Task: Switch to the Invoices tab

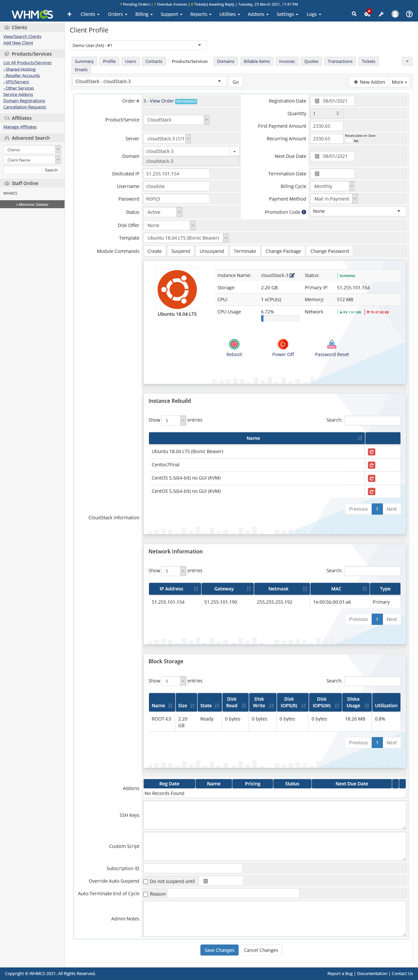Action: tap(287, 61)
